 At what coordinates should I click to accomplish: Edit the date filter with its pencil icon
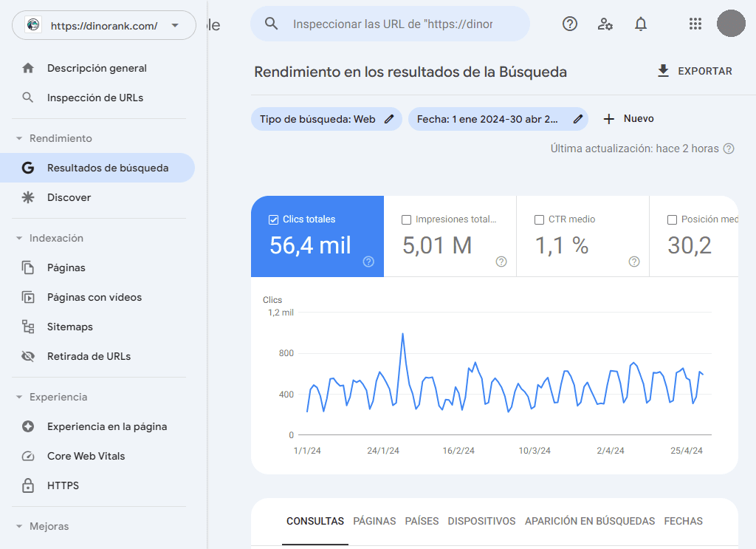coord(578,118)
